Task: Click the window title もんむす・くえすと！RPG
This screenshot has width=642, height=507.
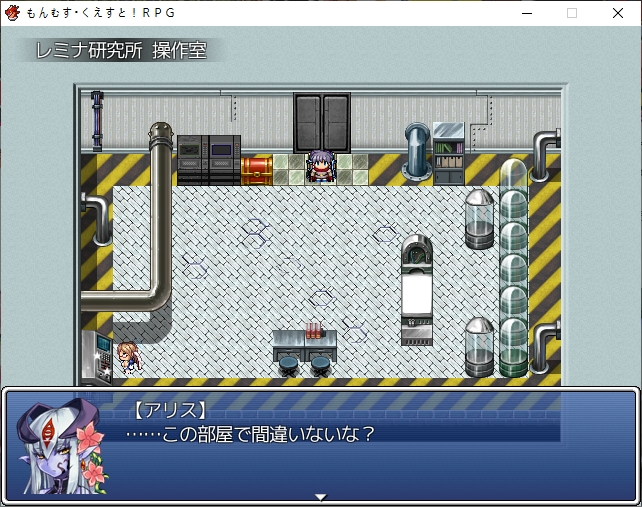Action: coord(101,13)
